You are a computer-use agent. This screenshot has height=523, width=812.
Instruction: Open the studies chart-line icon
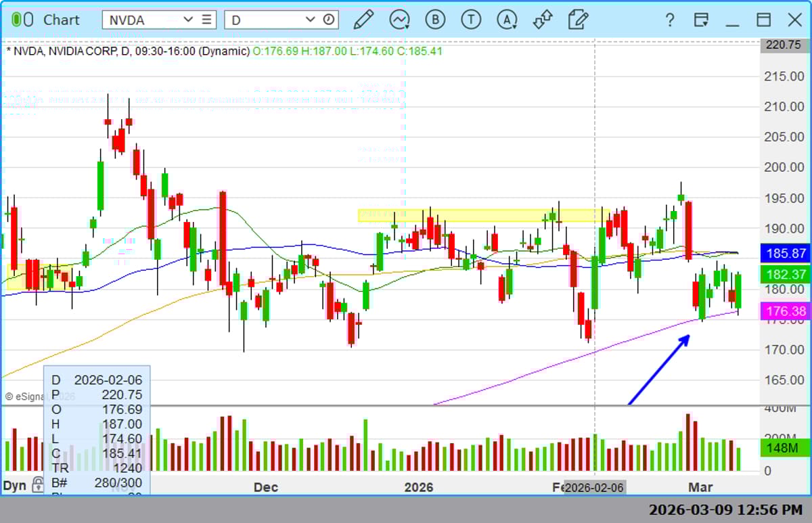pyautogui.click(x=399, y=20)
